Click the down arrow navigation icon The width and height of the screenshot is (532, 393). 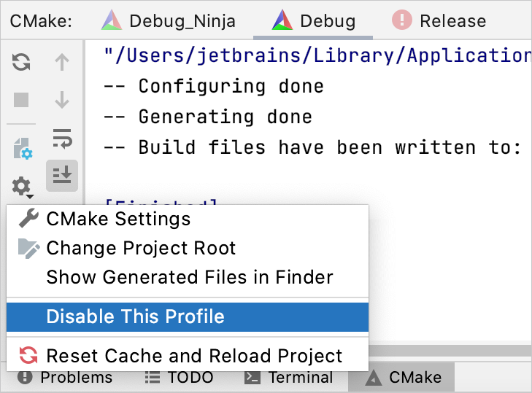(62, 99)
